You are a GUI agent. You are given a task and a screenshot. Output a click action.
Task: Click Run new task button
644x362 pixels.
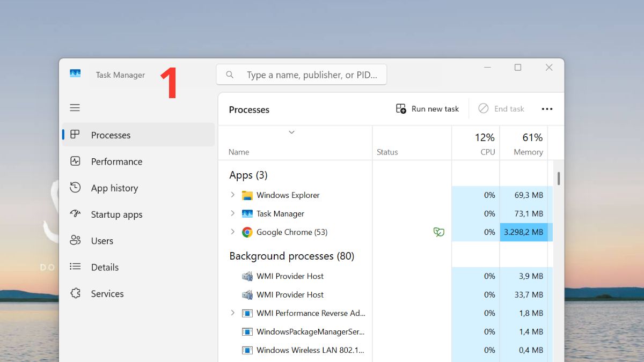[x=428, y=109]
